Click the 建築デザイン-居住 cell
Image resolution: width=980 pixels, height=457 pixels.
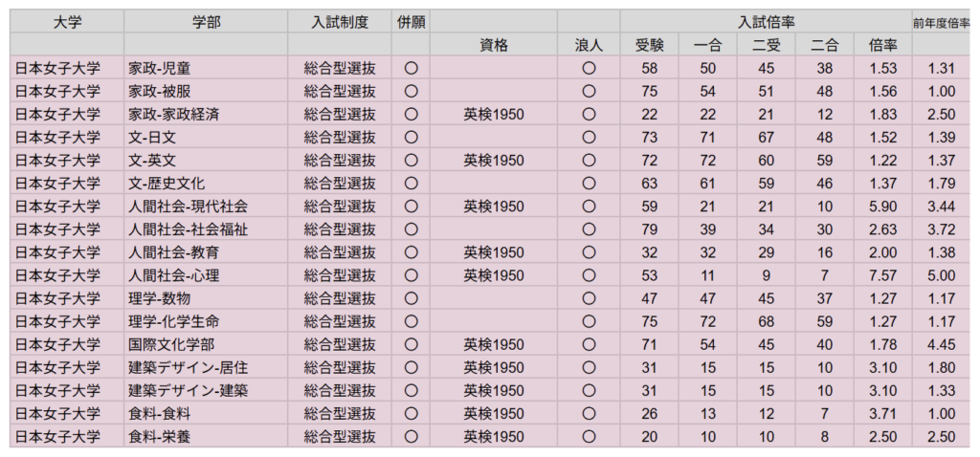point(206,368)
